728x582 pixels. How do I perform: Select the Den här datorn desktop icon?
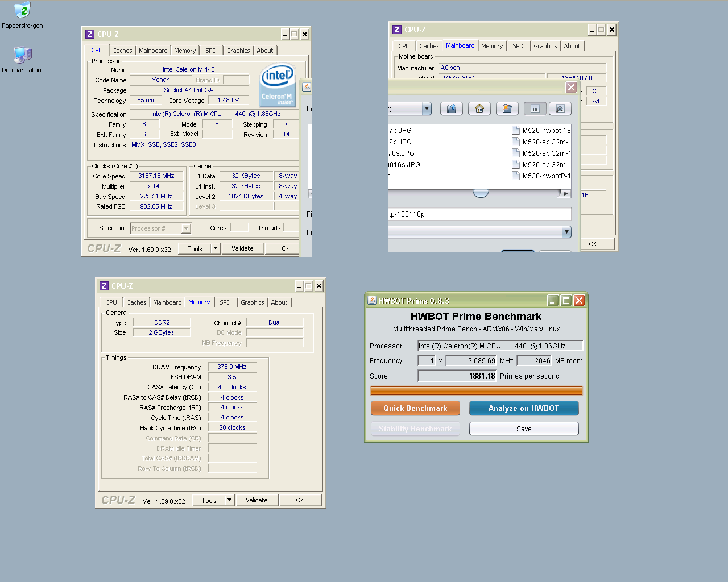(22, 55)
